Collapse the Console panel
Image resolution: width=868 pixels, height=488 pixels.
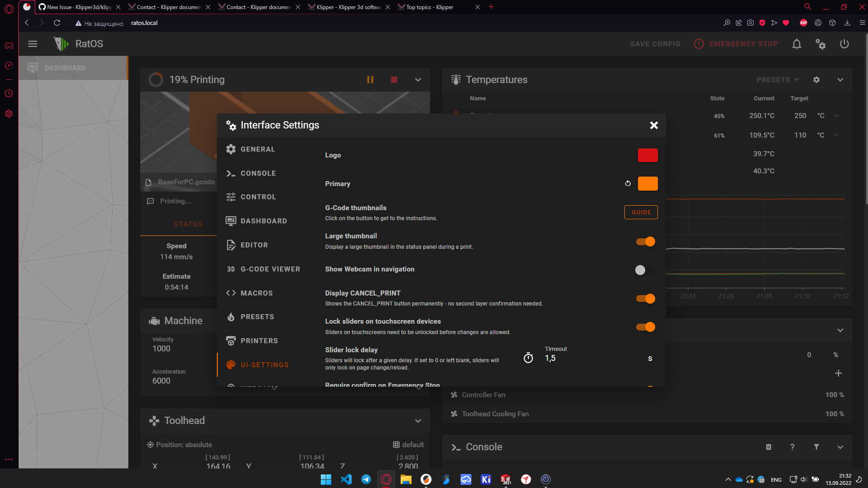(x=839, y=447)
